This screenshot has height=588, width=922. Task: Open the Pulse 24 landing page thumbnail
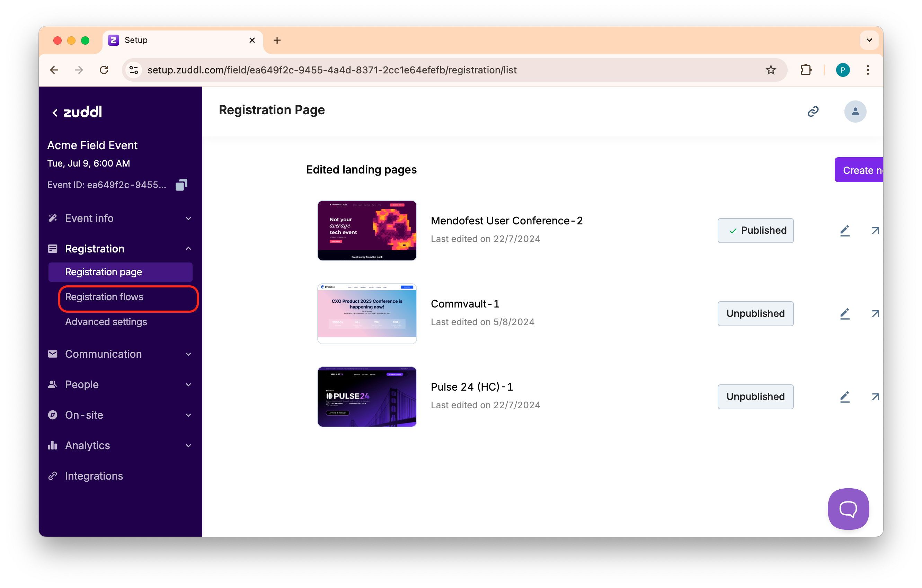367,397
